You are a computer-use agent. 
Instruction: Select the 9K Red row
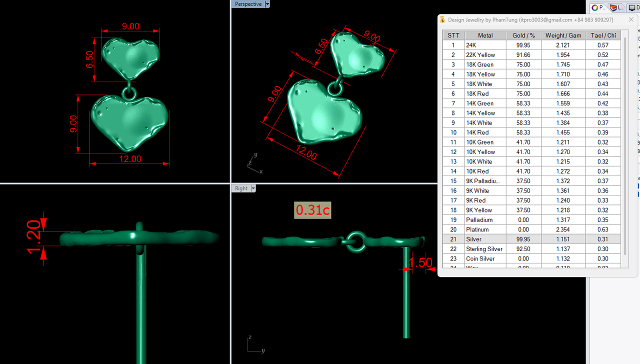coord(532,200)
